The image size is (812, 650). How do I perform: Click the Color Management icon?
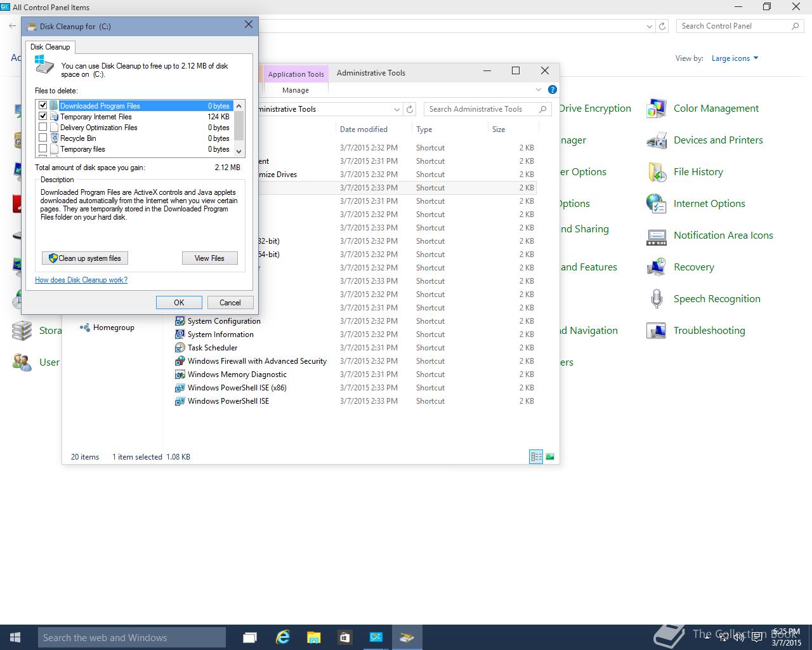pyautogui.click(x=657, y=109)
